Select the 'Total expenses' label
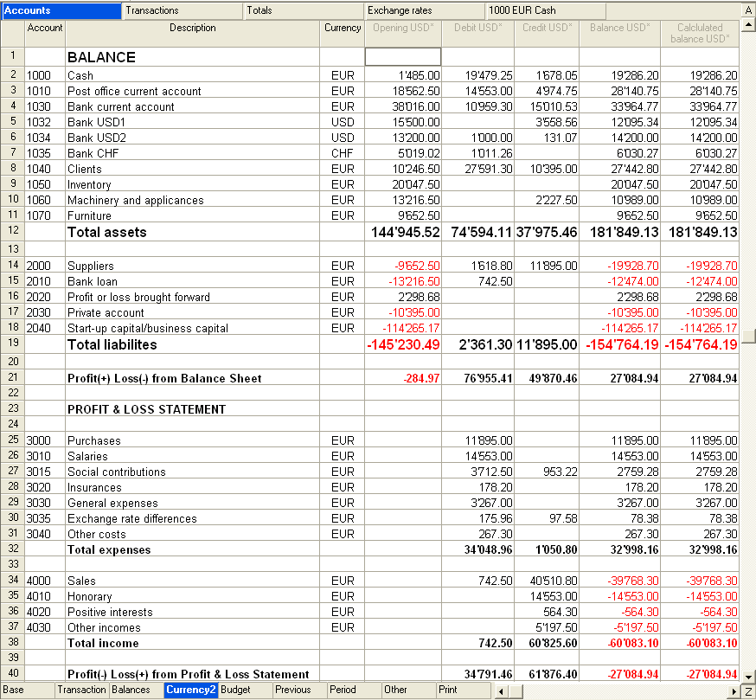Screen dimensions: 756x700 point(109,549)
